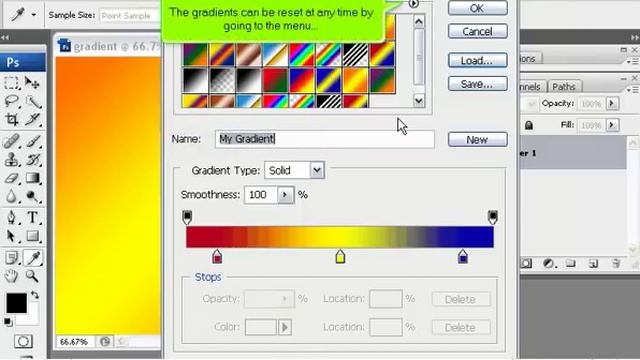Click the Load... button
Image resolution: width=640 pixels, height=360 pixels.
pos(478,60)
